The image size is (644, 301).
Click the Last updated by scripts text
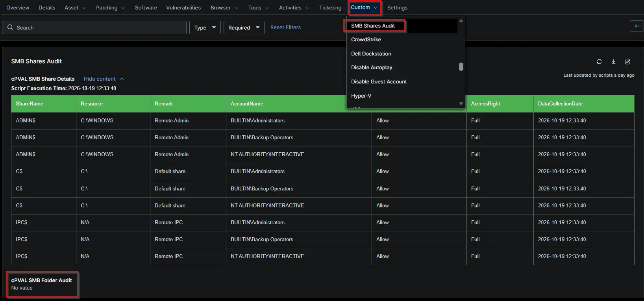(599, 75)
